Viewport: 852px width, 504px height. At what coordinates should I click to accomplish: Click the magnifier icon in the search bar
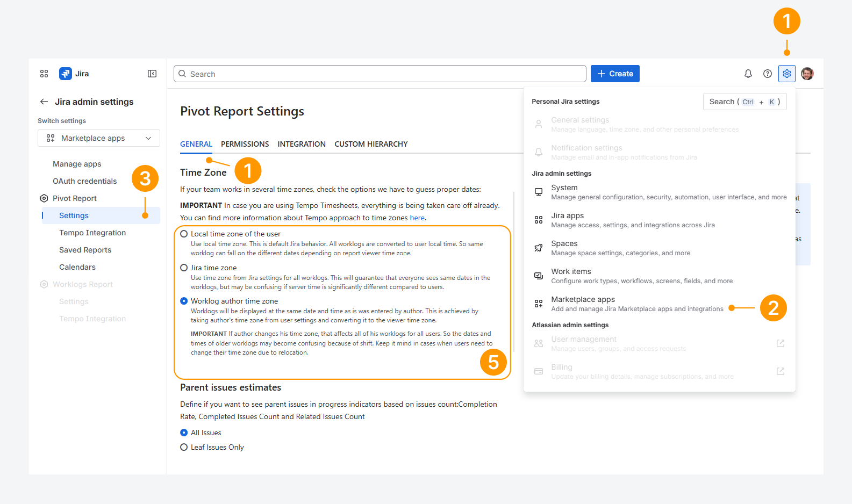[x=182, y=74]
